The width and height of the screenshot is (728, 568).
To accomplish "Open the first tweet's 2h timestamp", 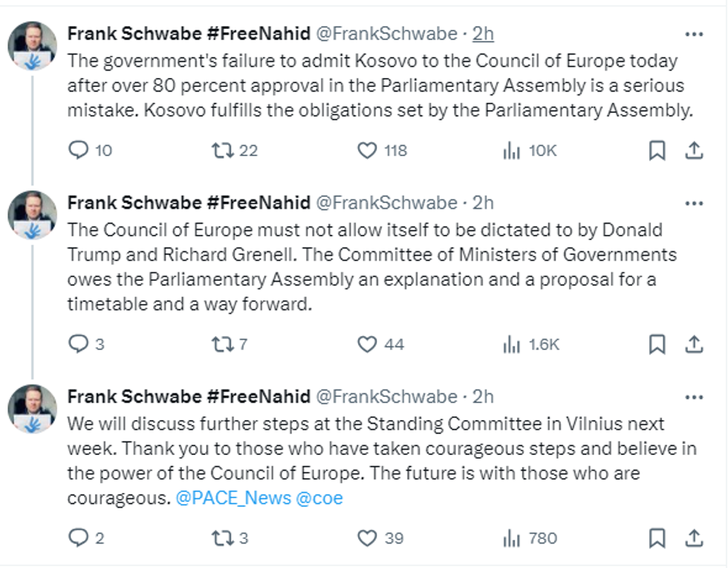I will point(483,34).
